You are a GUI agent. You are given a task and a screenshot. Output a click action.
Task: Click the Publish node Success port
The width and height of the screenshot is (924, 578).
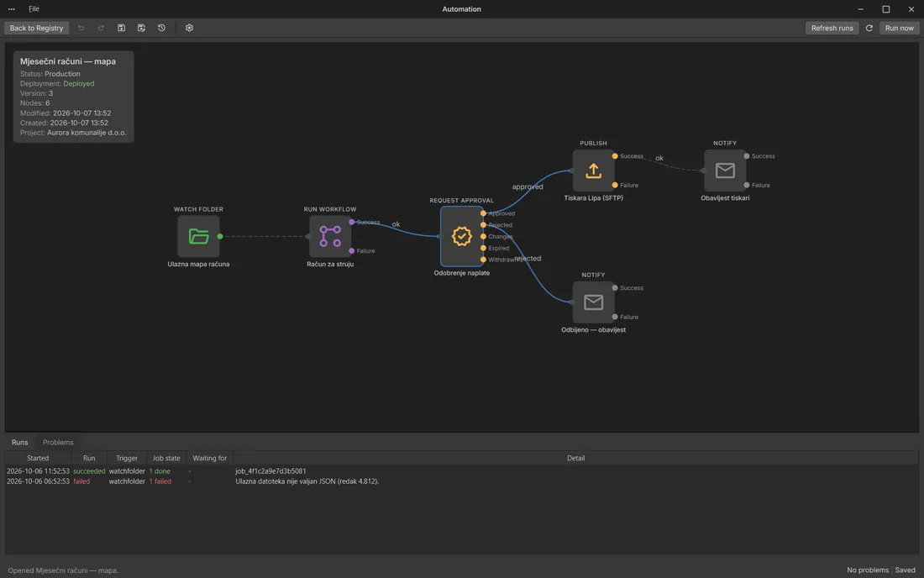615,156
